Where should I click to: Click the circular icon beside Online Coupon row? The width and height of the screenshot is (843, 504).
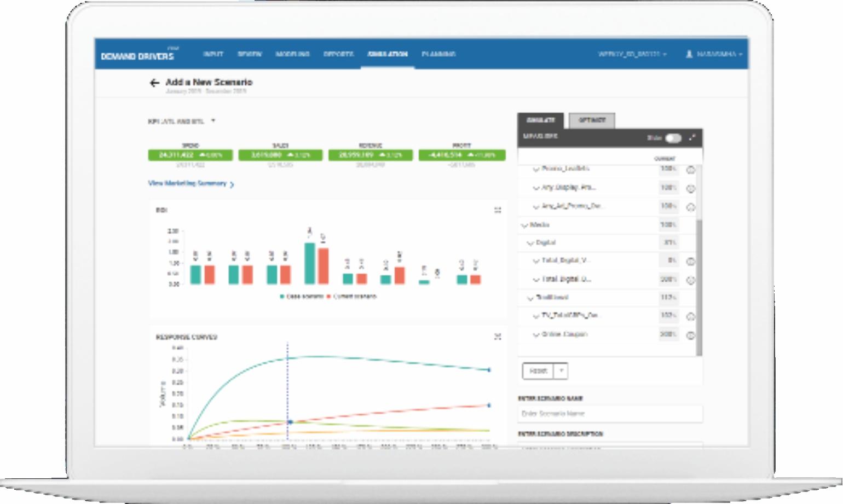click(x=691, y=335)
